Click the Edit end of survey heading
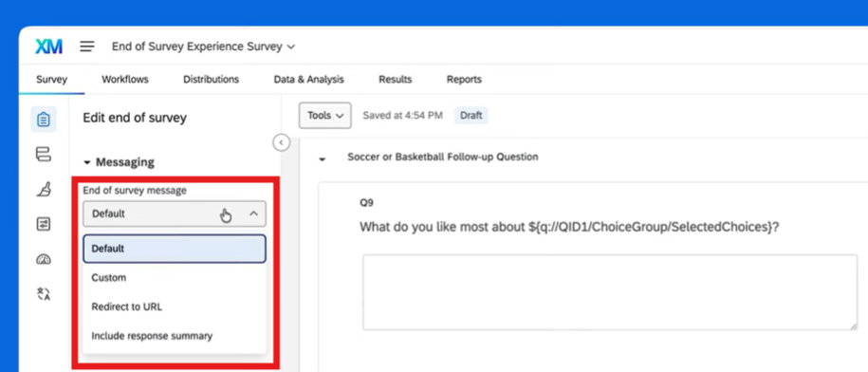 click(x=135, y=118)
